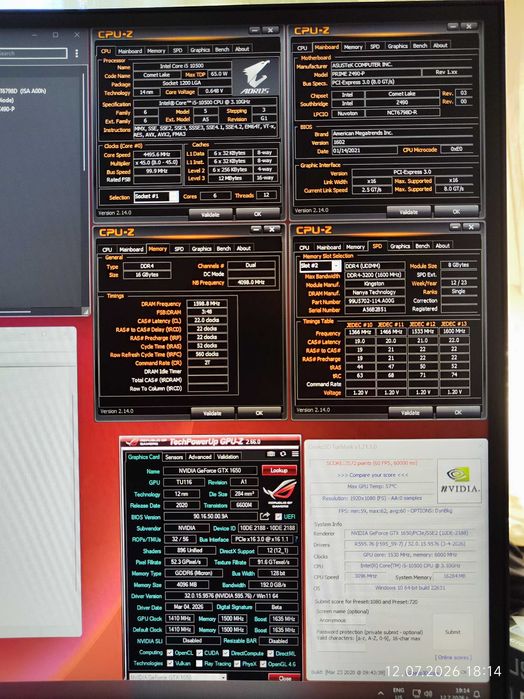The image size is (524, 699).
Task: Click the taskbar clock
Action: tap(461, 693)
